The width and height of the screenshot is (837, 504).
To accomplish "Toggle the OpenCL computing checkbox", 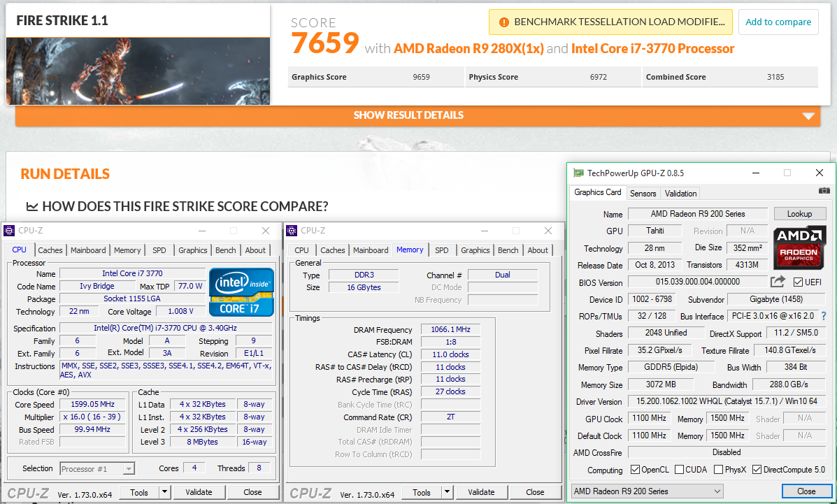I will click(635, 470).
